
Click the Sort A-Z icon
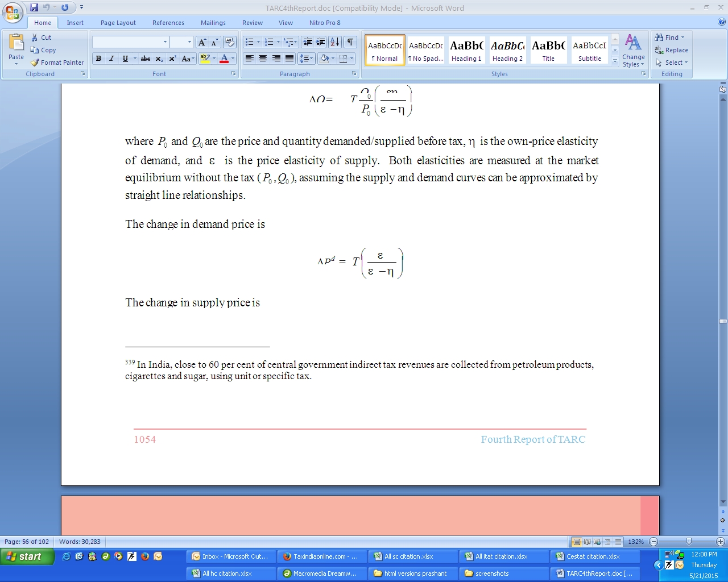[335, 42]
